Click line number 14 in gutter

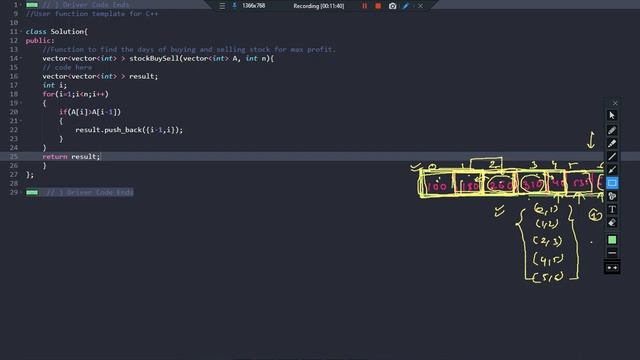tap(13, 58)
